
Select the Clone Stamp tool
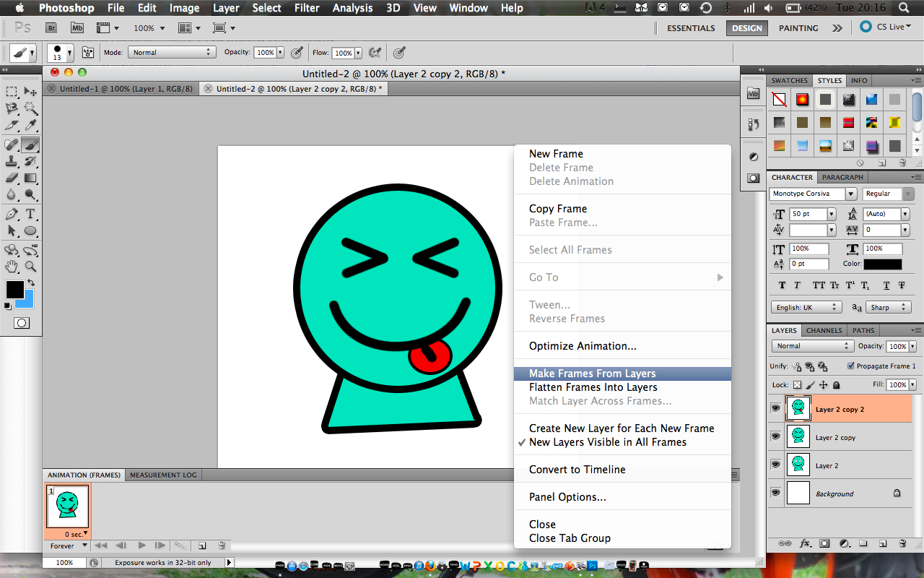(12, 161)
